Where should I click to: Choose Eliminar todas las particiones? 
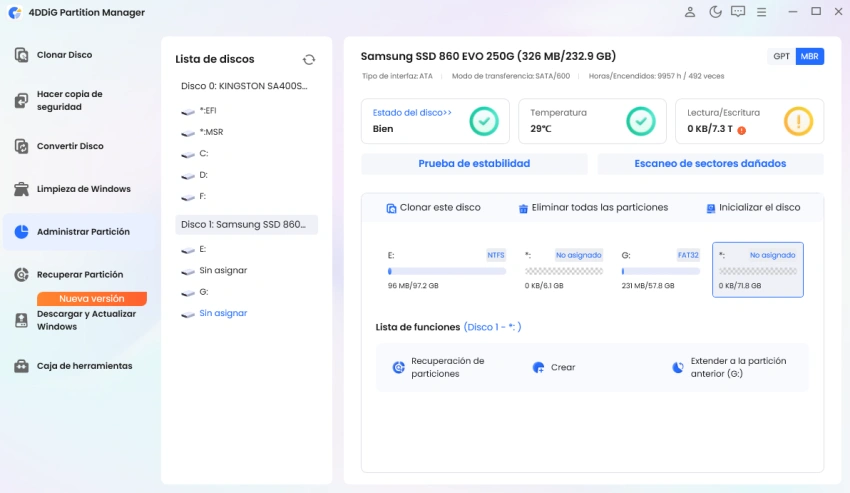coord(600,208)
